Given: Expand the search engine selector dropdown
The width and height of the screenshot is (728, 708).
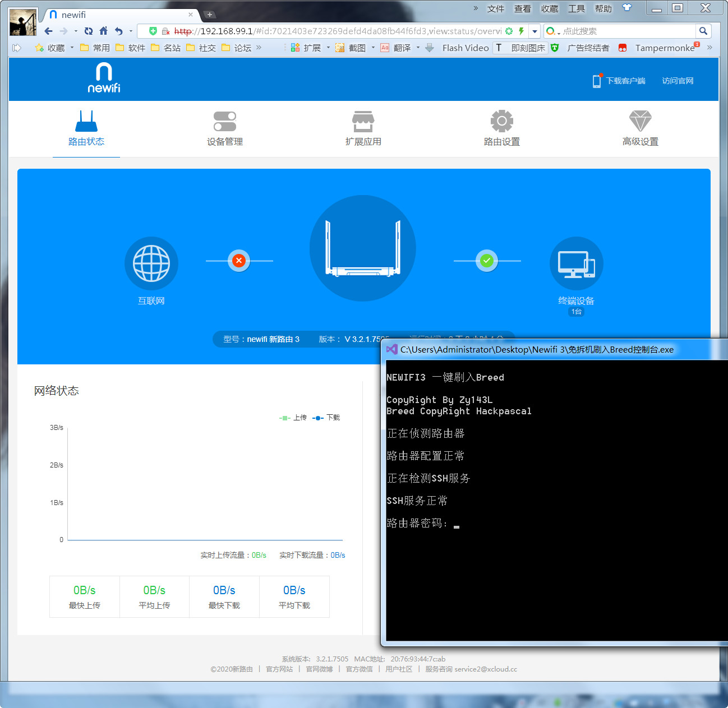Looking at the screenshot, I should click(x=553, y=31).
